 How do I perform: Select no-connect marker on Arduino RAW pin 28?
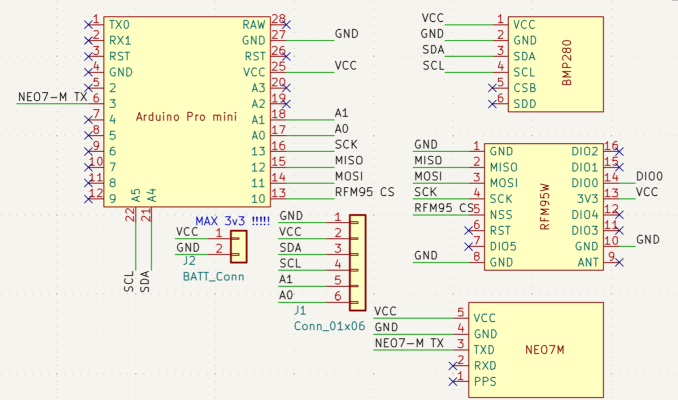tap(286, 25)
